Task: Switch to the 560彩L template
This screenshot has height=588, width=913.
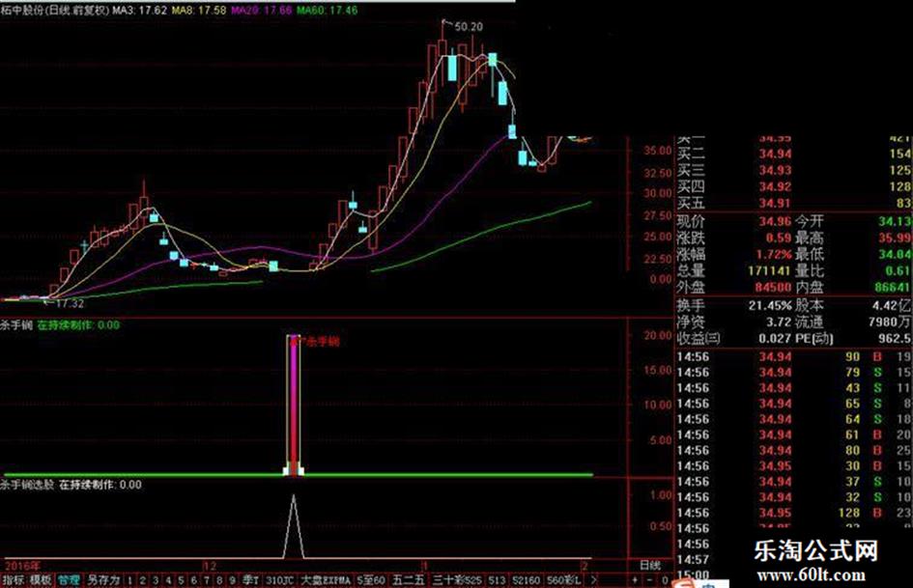Action: pyautogui.click(x=563, y=580)
